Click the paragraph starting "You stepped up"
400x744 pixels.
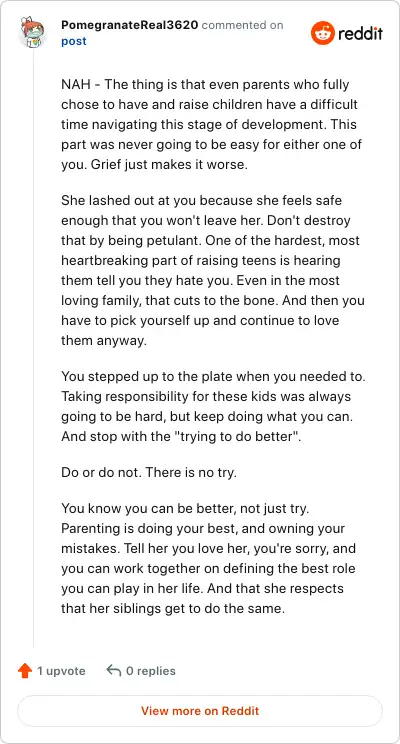point(213,406)
